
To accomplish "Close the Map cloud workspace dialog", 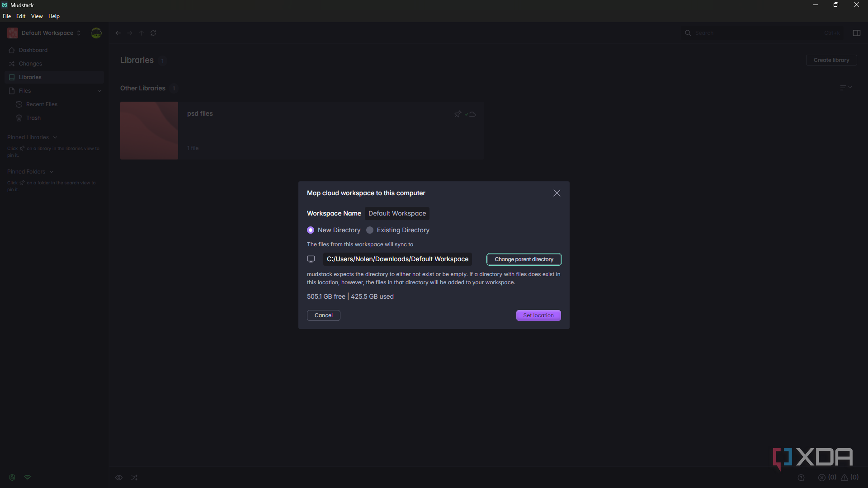I will [557, 193].
